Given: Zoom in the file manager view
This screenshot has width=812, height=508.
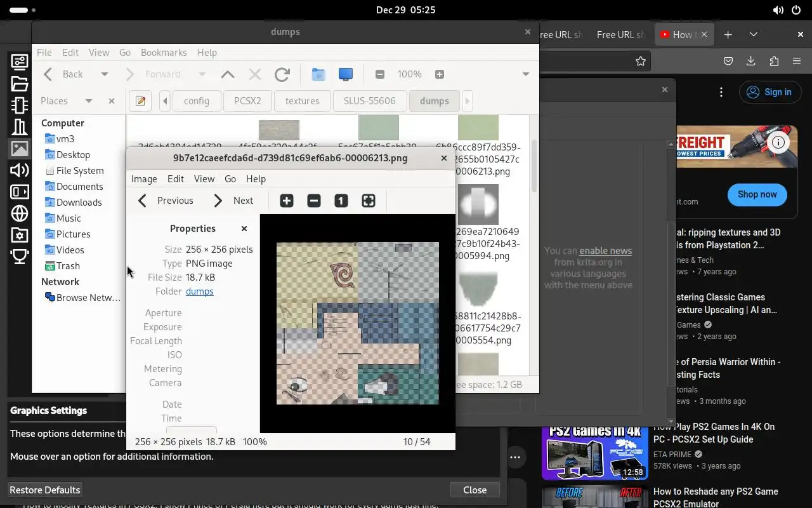Looking at the screenshot, I should (x=440, y=74).
